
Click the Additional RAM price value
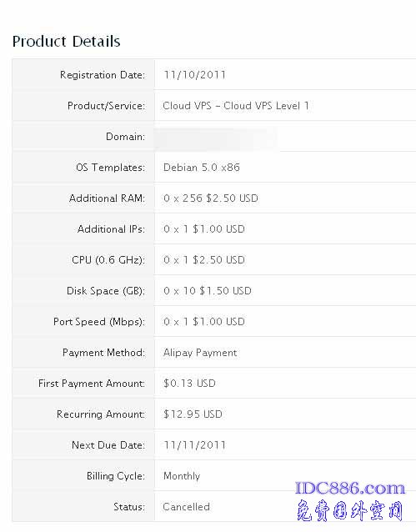pyautogui.click(x=211, y=198)
